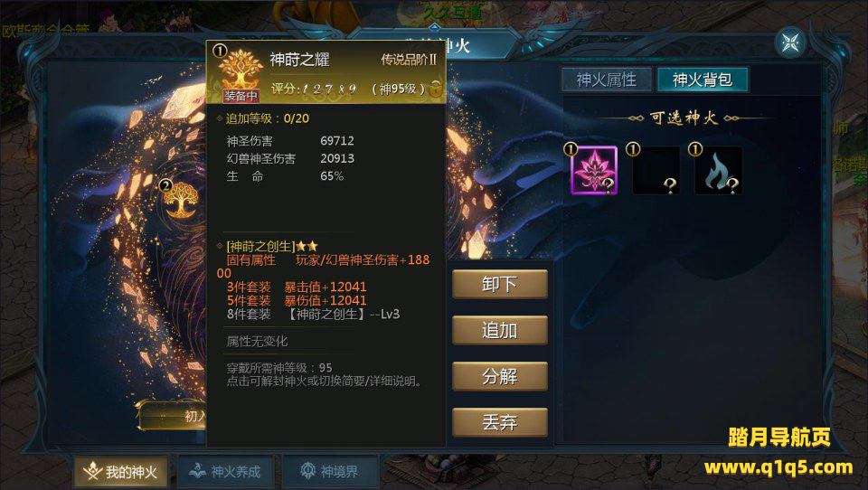This screenshot has height=490, width=868.
Task: Select the empty middle divine fire slot
Action: pyautogui.click(x=656, y=171)
